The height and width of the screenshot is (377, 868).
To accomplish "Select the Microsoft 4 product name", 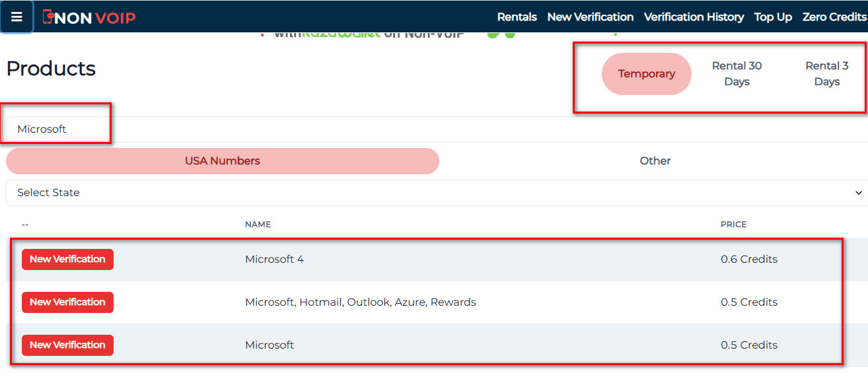I will (x=274, y=259).
